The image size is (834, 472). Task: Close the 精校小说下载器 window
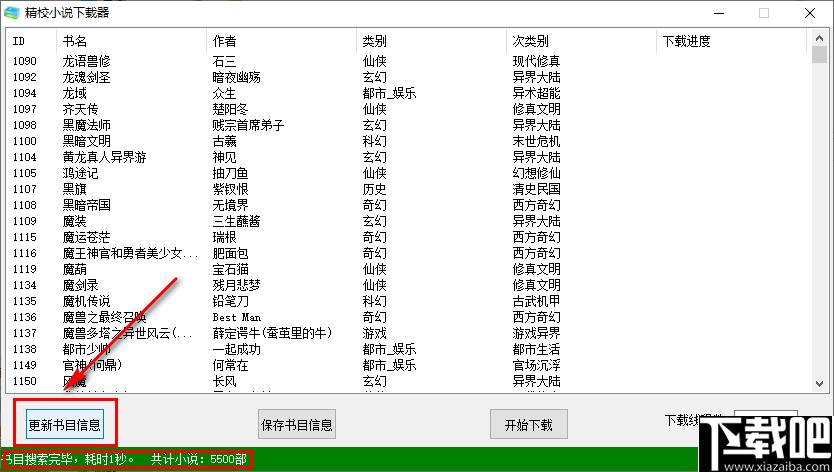(810, 13)
